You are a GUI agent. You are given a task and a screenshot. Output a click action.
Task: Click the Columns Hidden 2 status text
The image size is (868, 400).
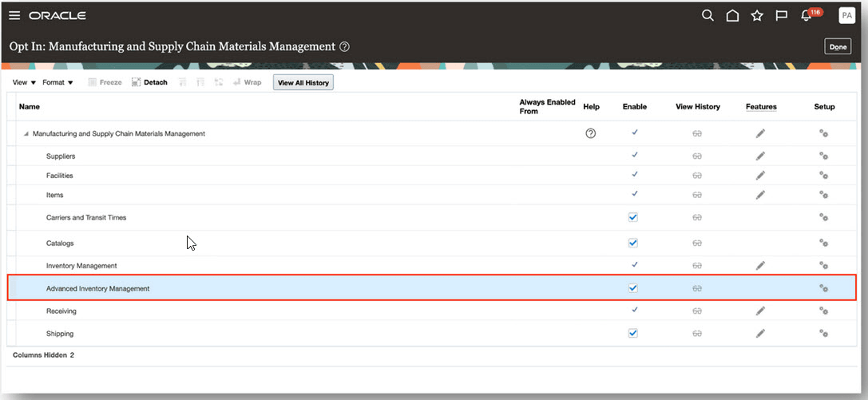[x=43, y=355]
